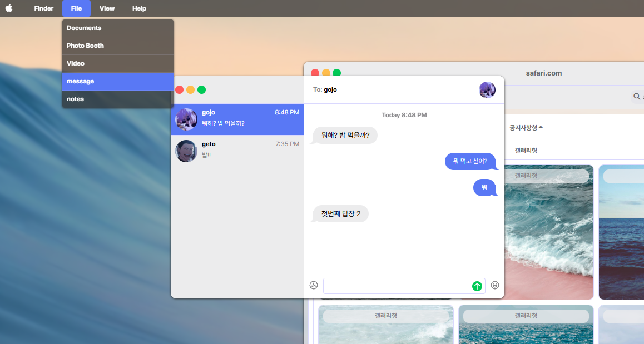Screen dimensions: 644x344
Task: Close the File menu in menu bar
Action: (76, 8)
